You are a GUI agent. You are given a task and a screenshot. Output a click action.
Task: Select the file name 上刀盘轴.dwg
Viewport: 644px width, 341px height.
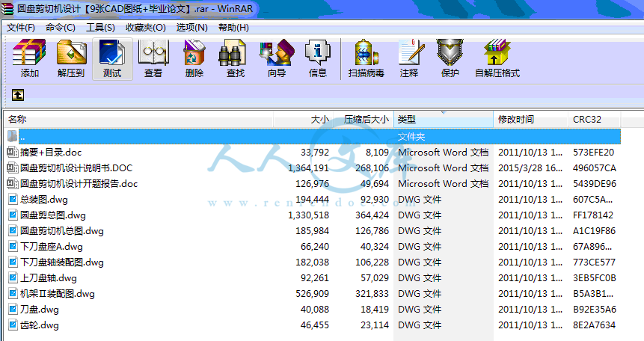(49, 277)
